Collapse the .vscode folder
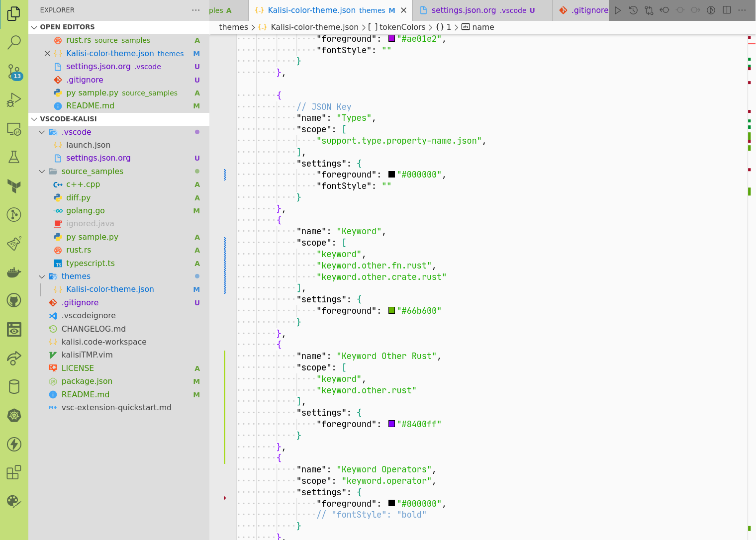756x540 pixels. (42, 132)
